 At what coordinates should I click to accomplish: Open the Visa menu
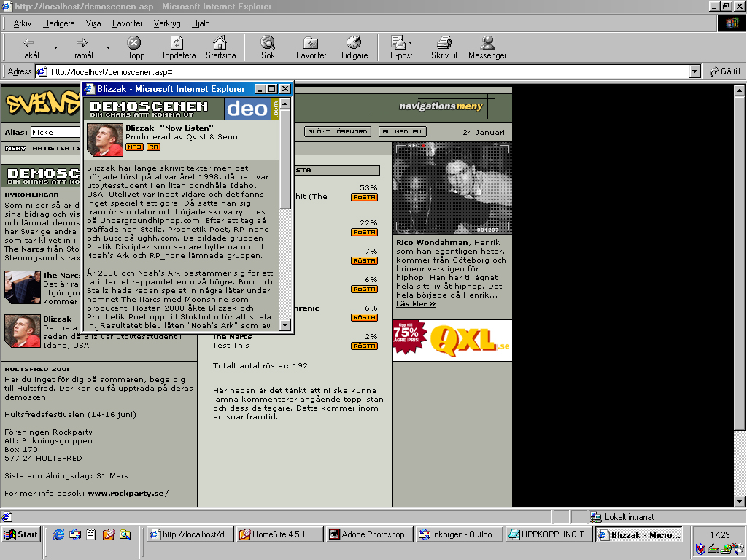point(93,23)
